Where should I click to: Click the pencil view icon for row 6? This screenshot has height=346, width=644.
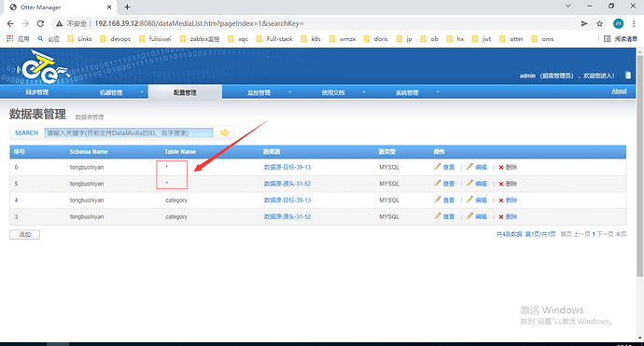(438, 167)
